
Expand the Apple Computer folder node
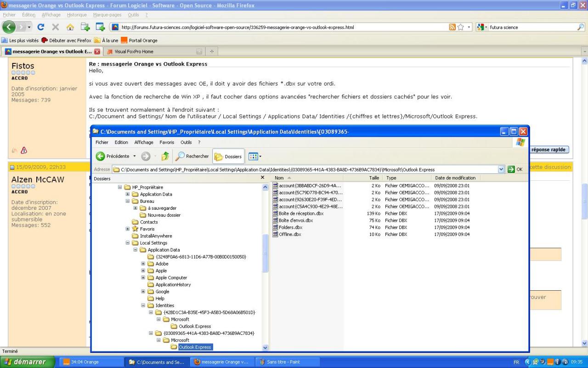143,277
